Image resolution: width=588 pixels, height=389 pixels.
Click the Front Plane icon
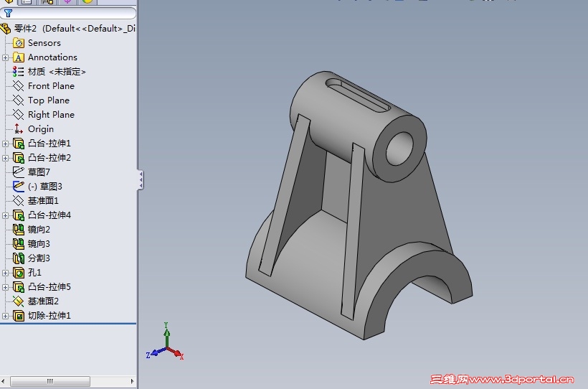pos(19,86)
